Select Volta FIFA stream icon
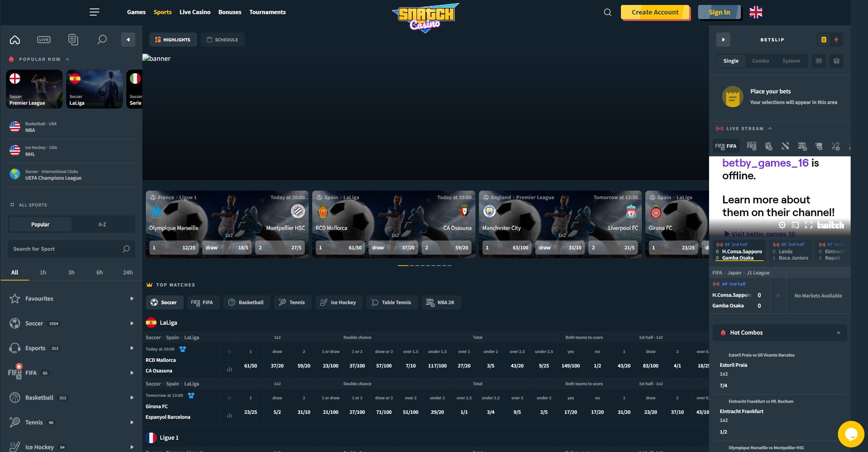The width and height of the screenshot is (868, 452). 752,146
